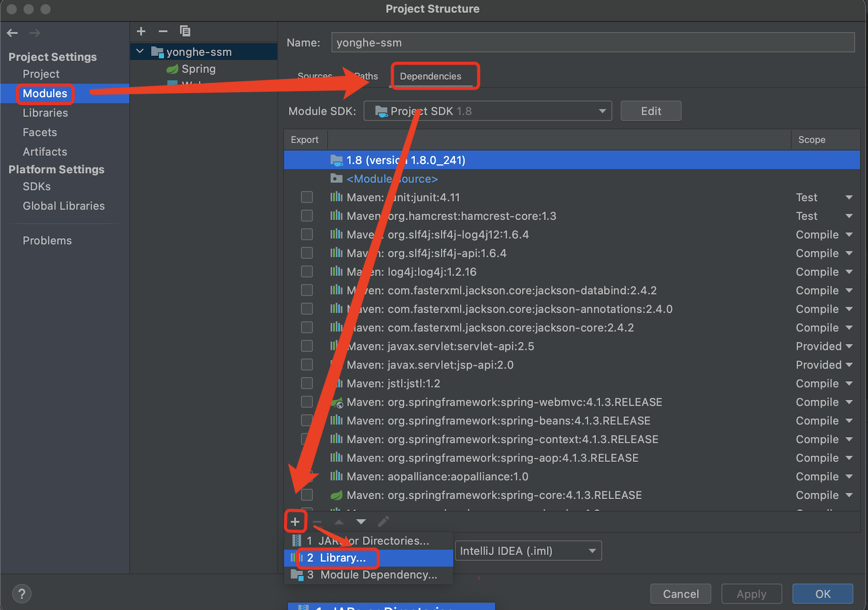Click library icon of aopalliance:1.0
868x610 pixels.
click(x=337, y=476)
